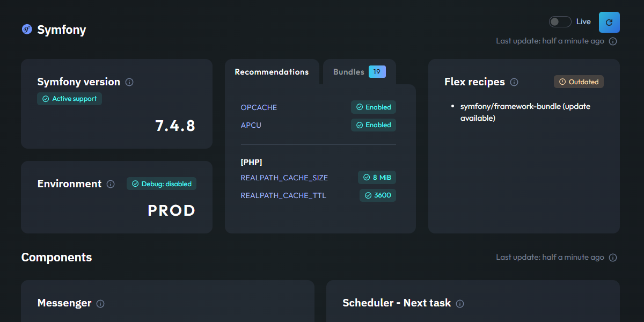Open the REALPATH_CACHE_SIZE link
The width and height of the screenshot is (644, 322).
coord(284,178)
